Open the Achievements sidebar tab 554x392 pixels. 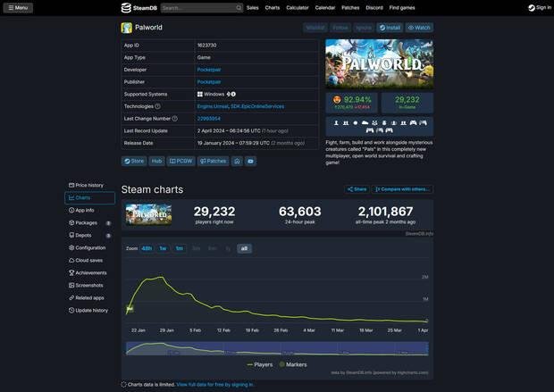tap(89, 273)
